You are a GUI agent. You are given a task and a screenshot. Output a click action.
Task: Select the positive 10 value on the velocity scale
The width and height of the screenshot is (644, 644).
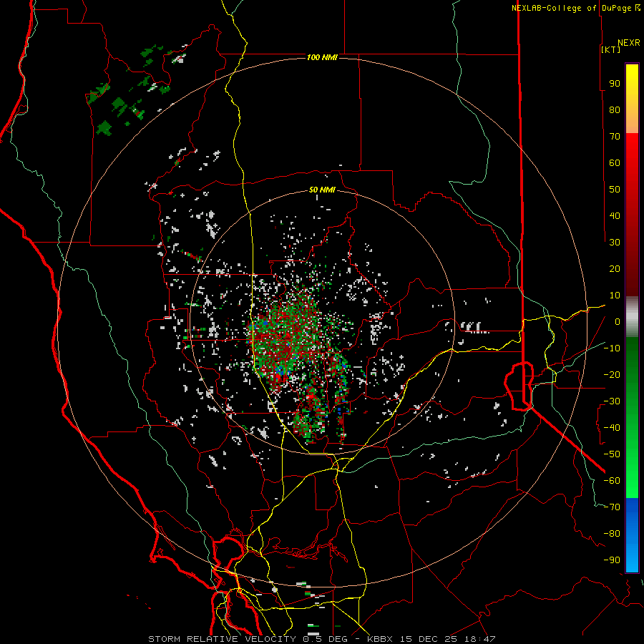click(615, 296)
